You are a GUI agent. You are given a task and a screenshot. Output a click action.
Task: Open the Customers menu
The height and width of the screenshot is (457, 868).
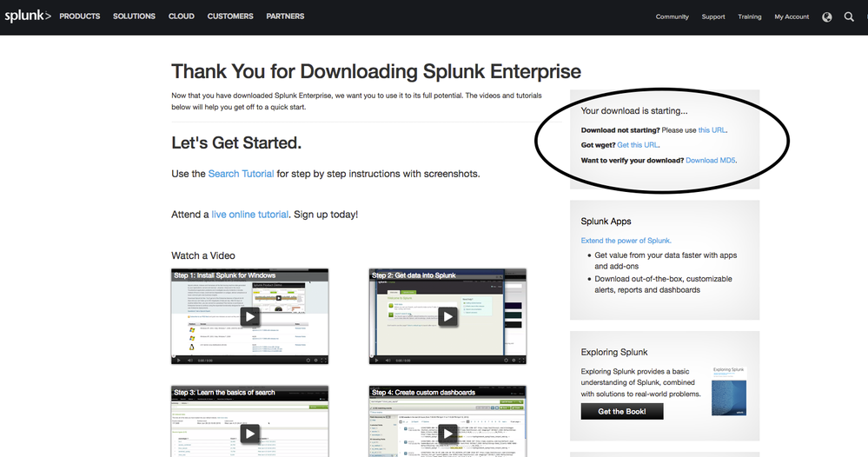pos(230,17)
